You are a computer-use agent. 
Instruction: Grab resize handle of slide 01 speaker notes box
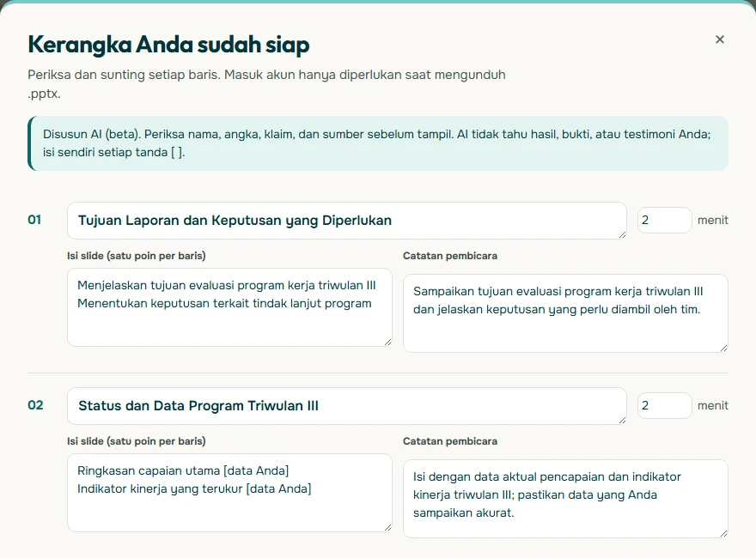[723, 348]
